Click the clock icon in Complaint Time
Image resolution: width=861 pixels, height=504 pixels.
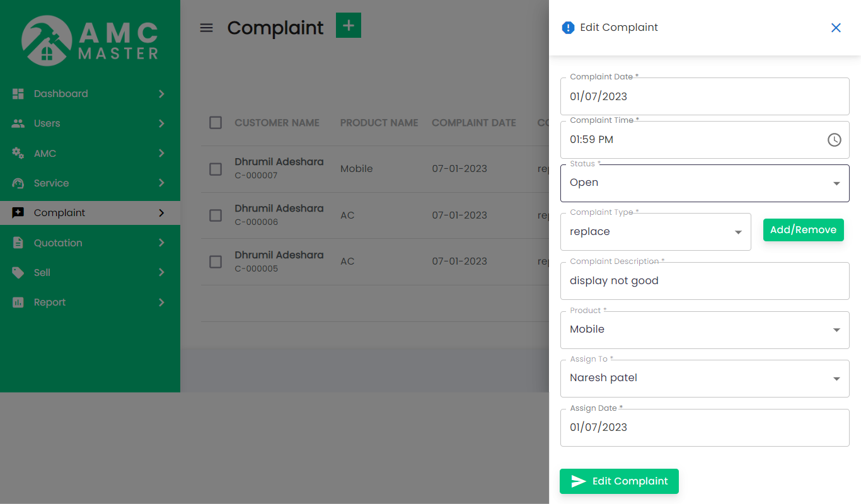[834, 140]
